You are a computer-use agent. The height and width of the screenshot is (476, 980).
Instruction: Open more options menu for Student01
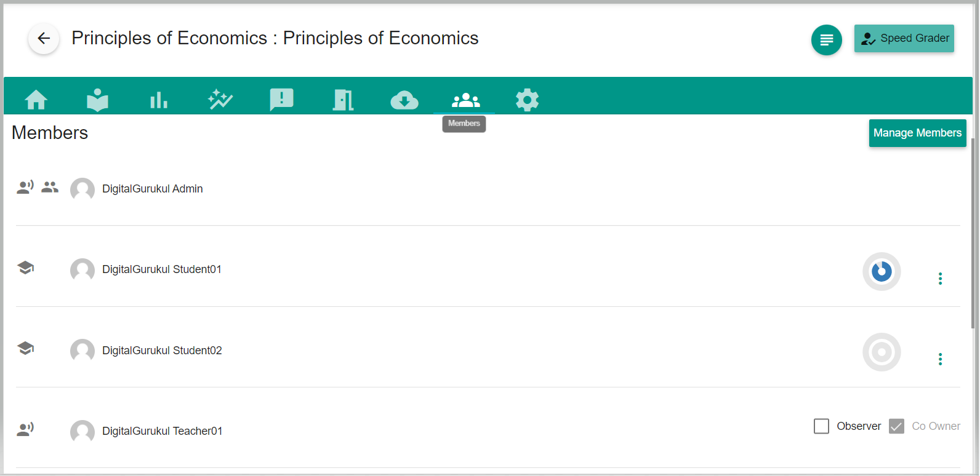coord(940,279)
